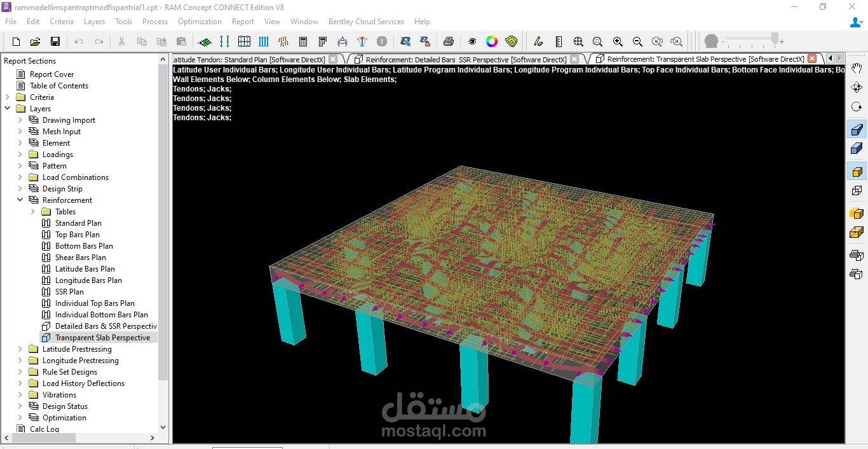
Task: Select the Ruler measurement icon on toolbar
Action: [559, 41]
